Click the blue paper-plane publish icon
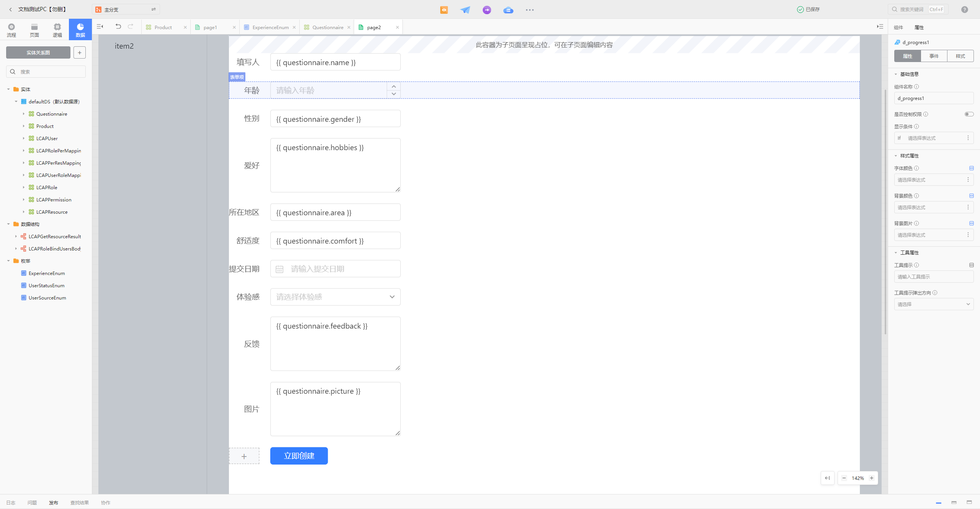 (465, 10)
